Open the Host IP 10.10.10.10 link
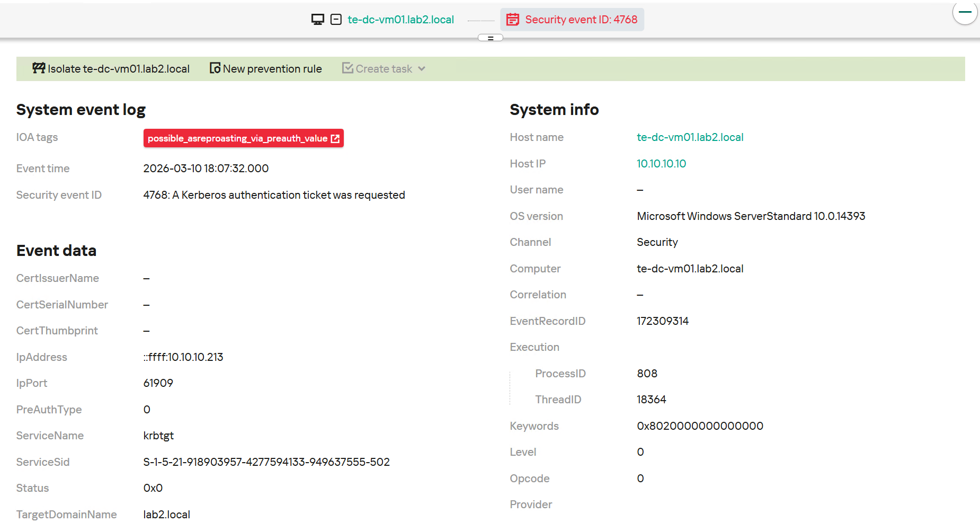This screenshot has width=980, height=522. click(x=661, y=164)
